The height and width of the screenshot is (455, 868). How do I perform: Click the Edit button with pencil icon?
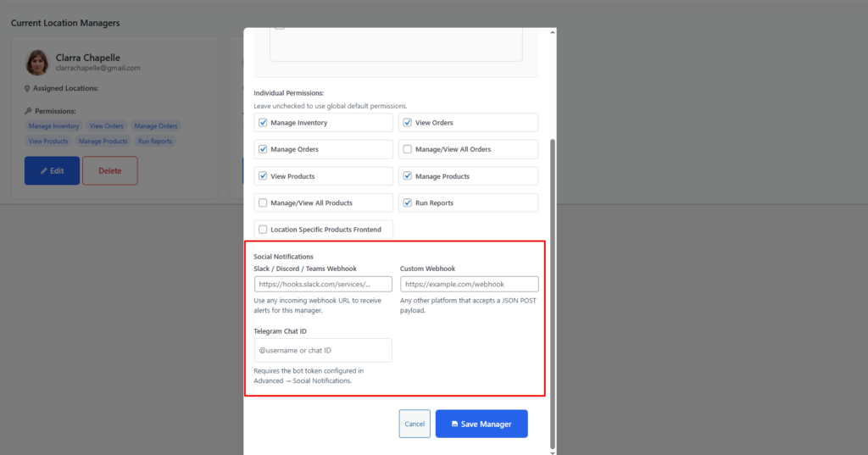(52, 171)
